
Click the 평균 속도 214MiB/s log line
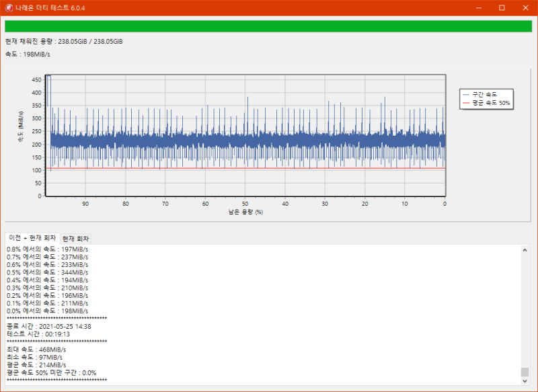pos(36,365)
